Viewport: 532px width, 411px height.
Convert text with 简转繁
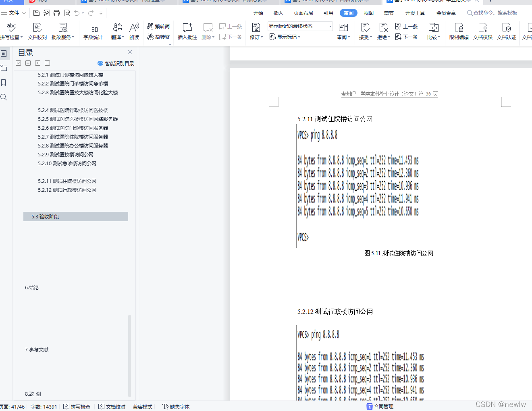point(158,37)
